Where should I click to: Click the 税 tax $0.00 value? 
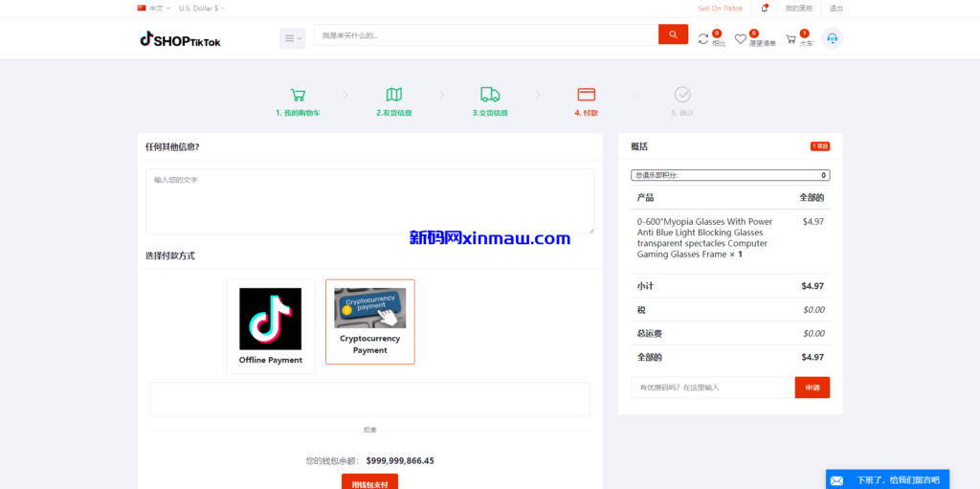point(813,309)
